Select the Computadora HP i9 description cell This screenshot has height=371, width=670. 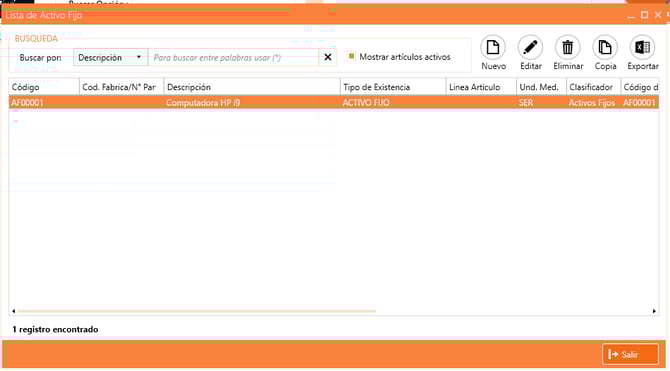click(252, 103)
